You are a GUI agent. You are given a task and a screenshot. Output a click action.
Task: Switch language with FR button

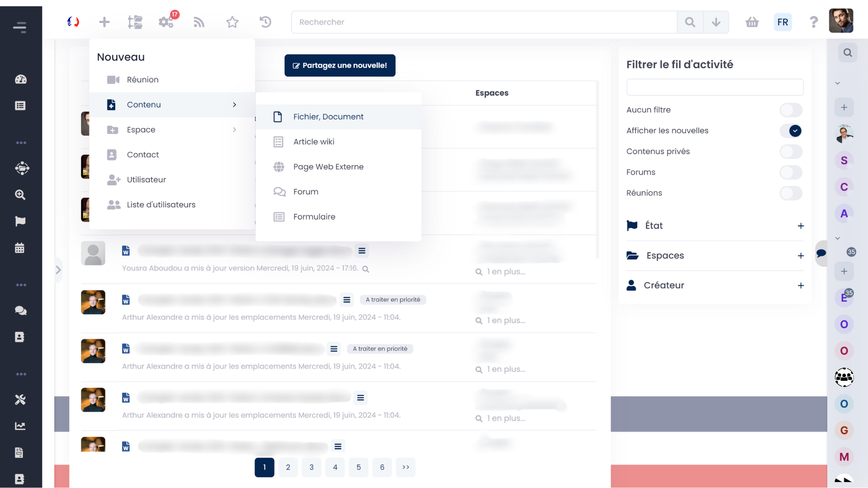pos(783,22)
